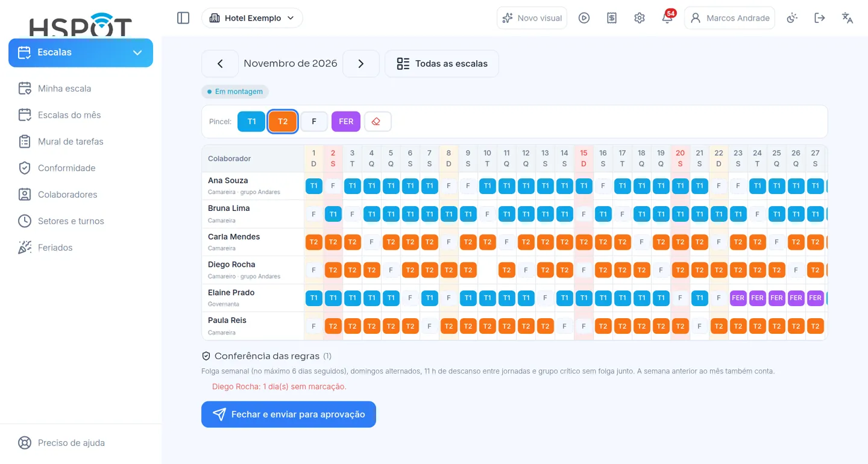The height and width of the screenshot is (464, 868).
Task: Toggle the sidebar panel icon
Action: click(x=183, y=18)
